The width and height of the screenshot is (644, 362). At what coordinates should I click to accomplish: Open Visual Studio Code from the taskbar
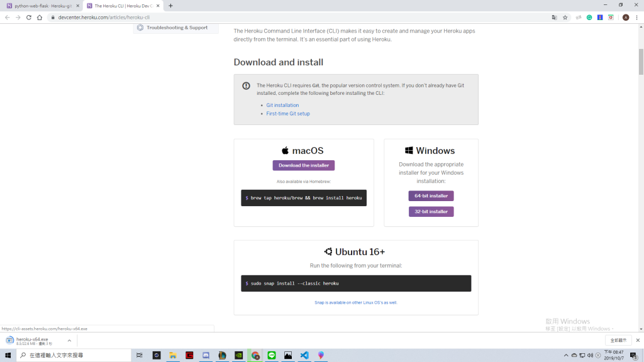point(304,355)
